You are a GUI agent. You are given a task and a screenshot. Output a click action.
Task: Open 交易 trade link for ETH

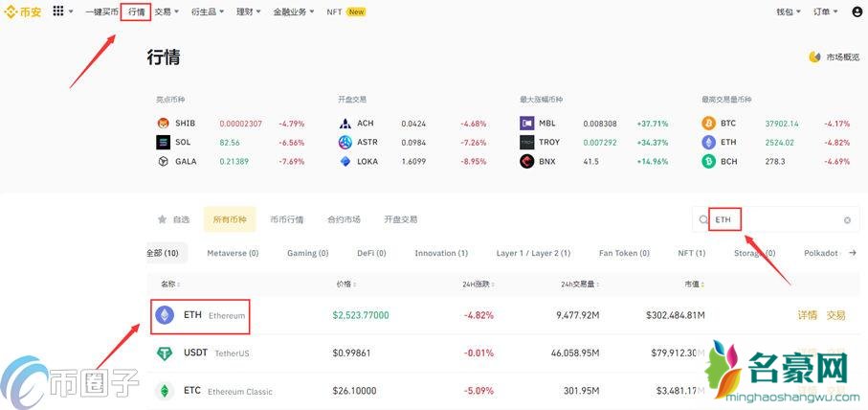[x=835, y=315]
